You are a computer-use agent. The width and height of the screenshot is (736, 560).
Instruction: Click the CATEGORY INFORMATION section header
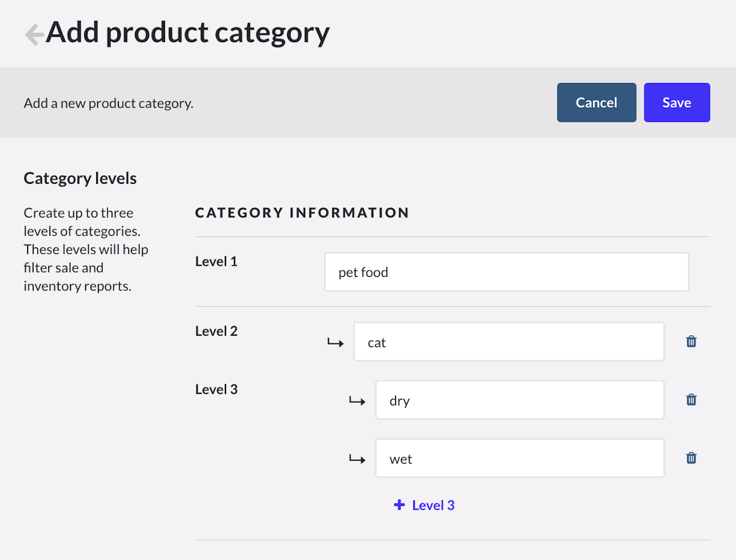302,212
